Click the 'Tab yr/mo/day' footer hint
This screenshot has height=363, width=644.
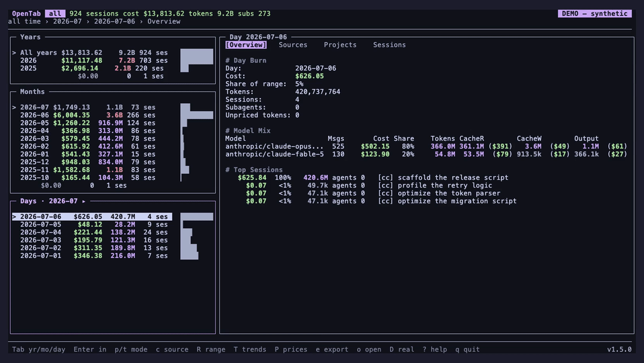39,349
